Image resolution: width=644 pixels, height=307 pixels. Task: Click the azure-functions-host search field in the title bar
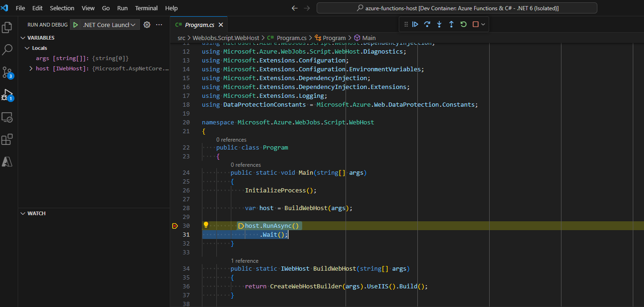pos(457,7)
